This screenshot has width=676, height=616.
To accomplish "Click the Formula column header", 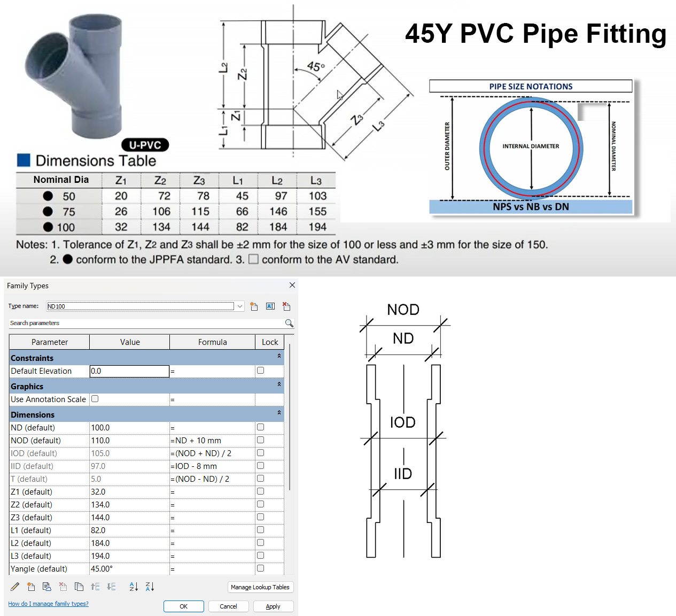I will 212,342.
